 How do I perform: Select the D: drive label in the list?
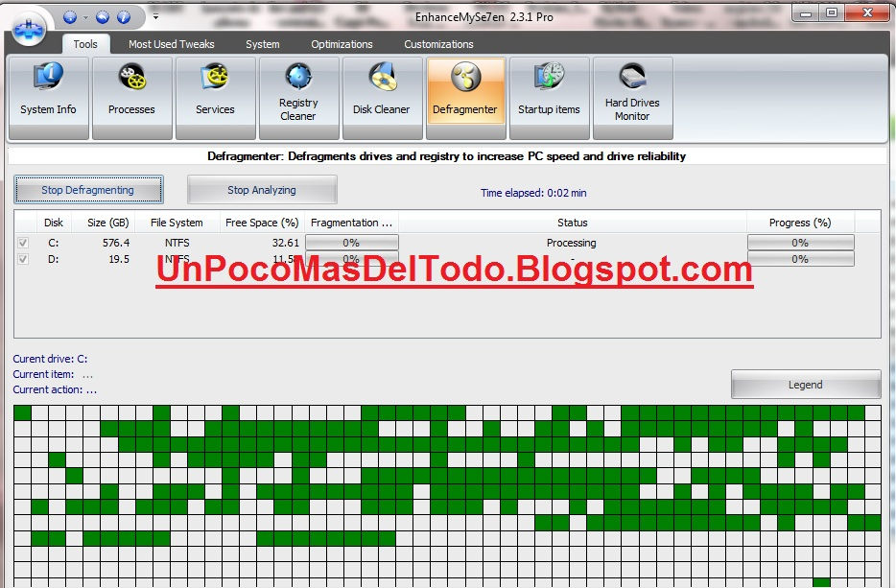tap(53, 259)
